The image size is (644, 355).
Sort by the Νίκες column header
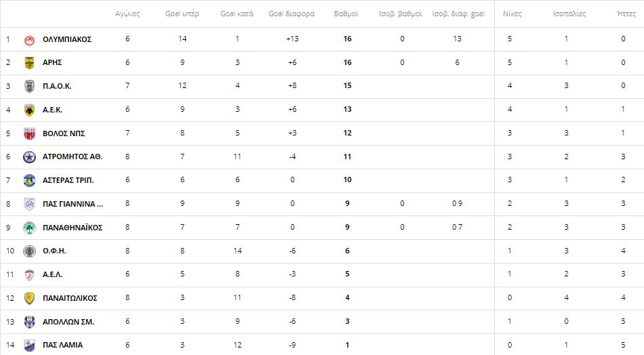[512, 14]
